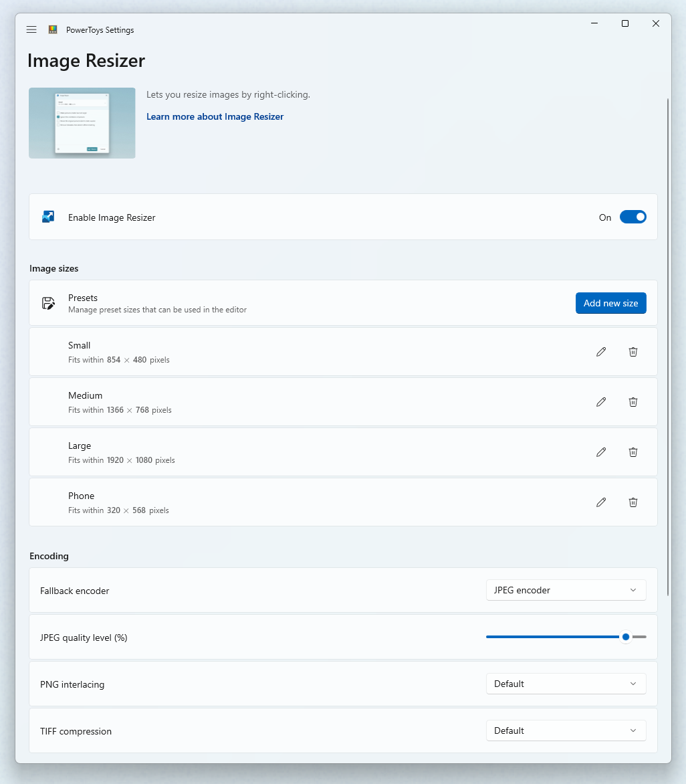686x784 pixels.
Task: Adjust the JPEG quality level slider
Action: click(x=626, y=637)
